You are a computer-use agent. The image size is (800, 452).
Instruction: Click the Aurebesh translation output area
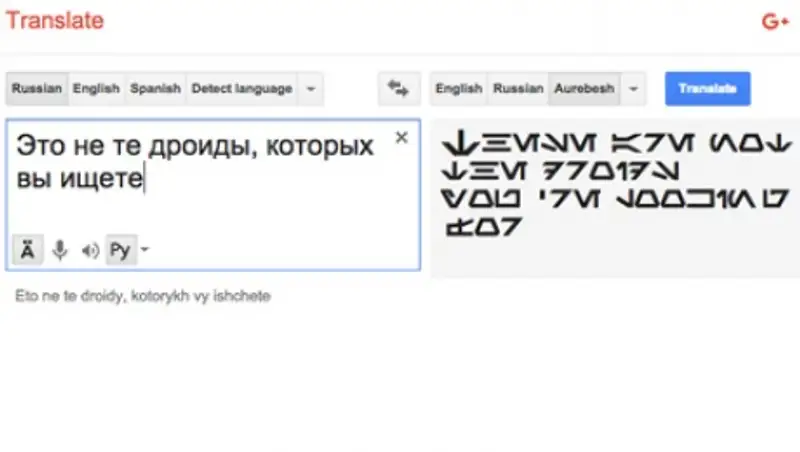point(615,198)
